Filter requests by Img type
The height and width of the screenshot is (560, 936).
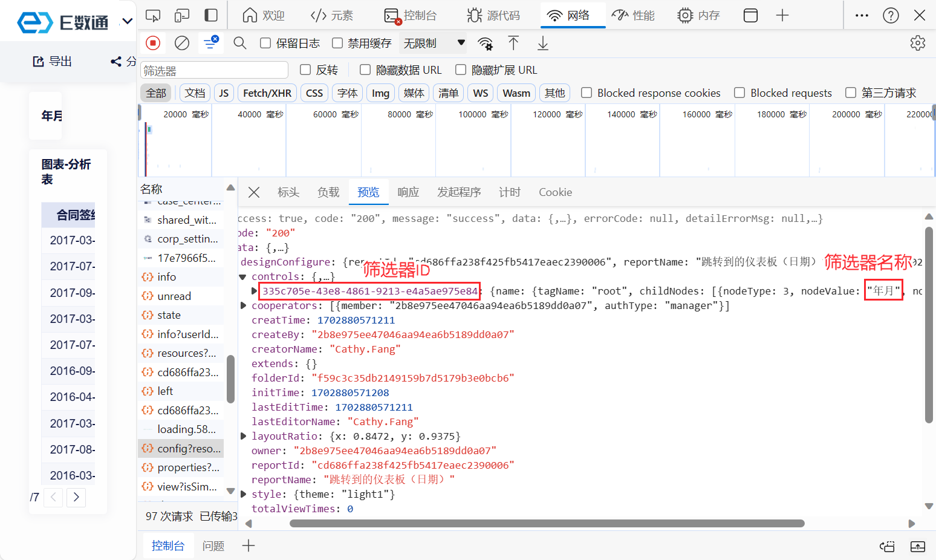coord(380,93)
